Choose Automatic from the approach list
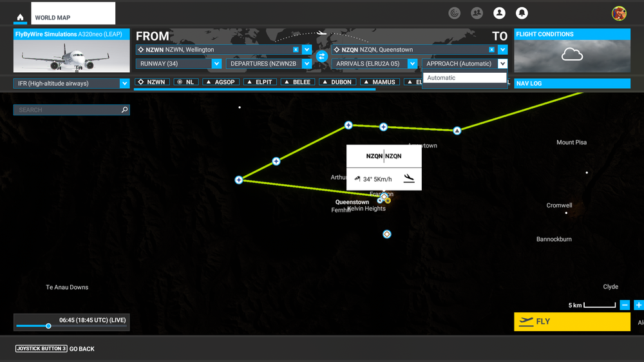This screenshot has height=362, width=644. [x=464, y=78]
